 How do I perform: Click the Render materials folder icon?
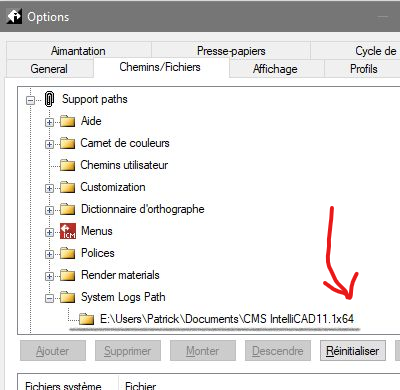(67, 275)
